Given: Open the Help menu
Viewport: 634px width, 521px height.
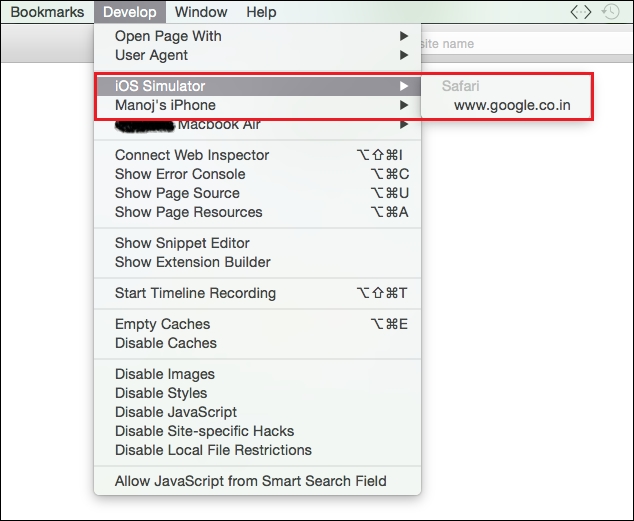Looking at the screenshot, I should coord(261,12).
